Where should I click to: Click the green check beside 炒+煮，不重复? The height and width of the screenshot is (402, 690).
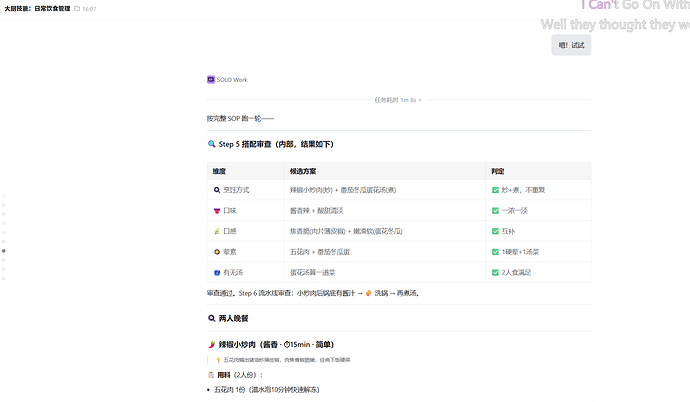(x=495, y=190)
